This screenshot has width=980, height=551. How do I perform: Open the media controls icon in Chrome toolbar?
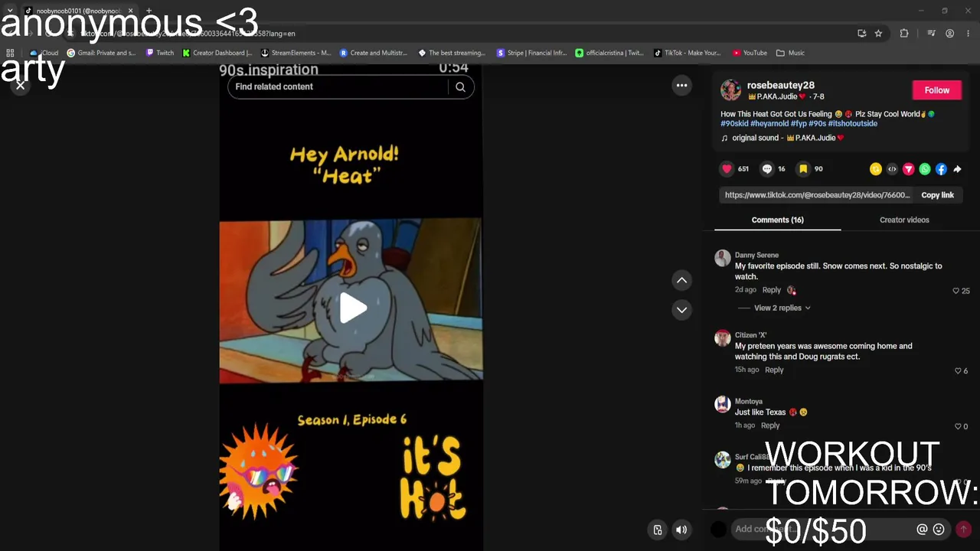[x=931, y=34]
